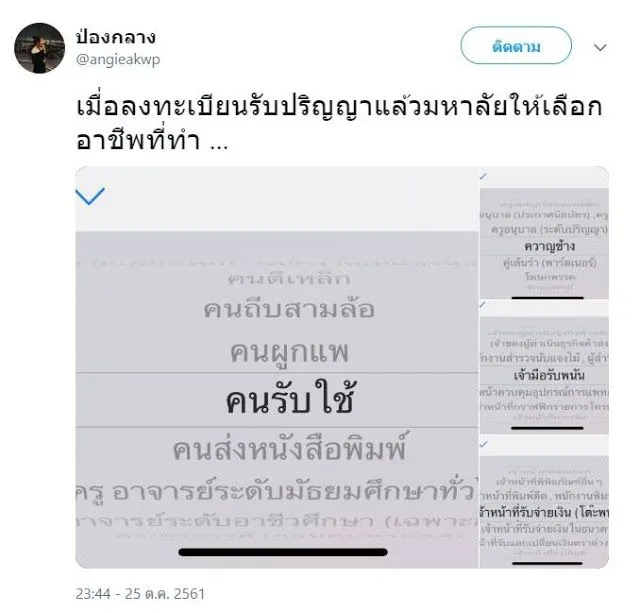Open the ป๋องกลาง profile avatar
Viewport: 640px width, 613px height.
point(39,48)
